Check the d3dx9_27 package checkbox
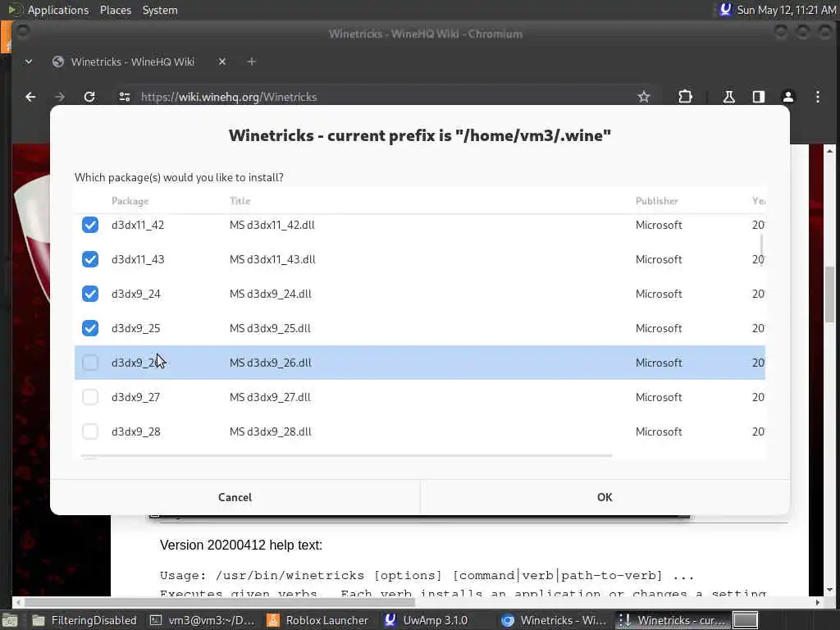 [90, 397]
